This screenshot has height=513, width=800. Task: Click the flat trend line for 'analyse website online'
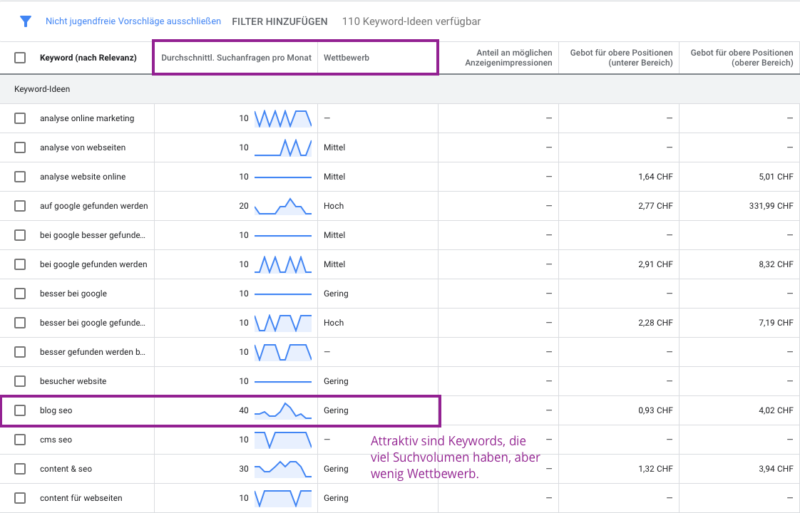pyautogui.click(x=283, y=177)
